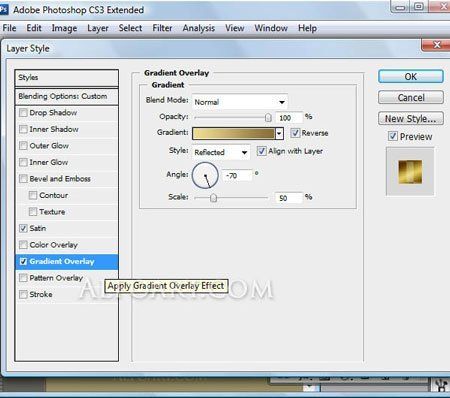Screen dimensions: 450x398
Task: Open the Image menu
Action: click(x=64, y=28)
